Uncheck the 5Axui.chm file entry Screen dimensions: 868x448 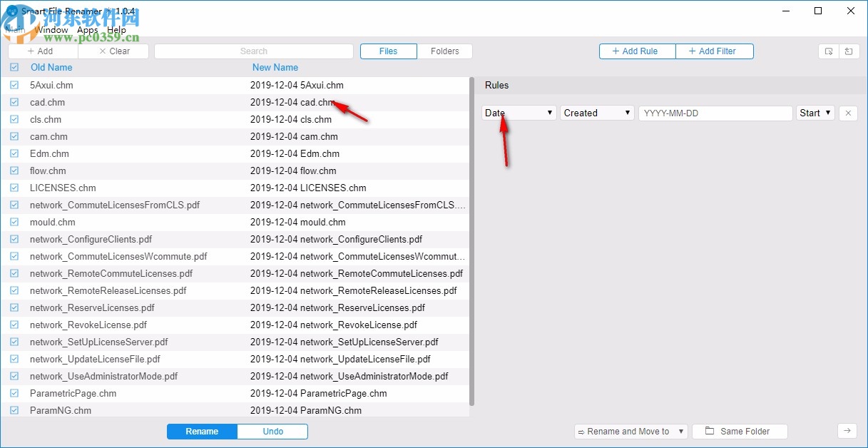click(x=14, y=85)
